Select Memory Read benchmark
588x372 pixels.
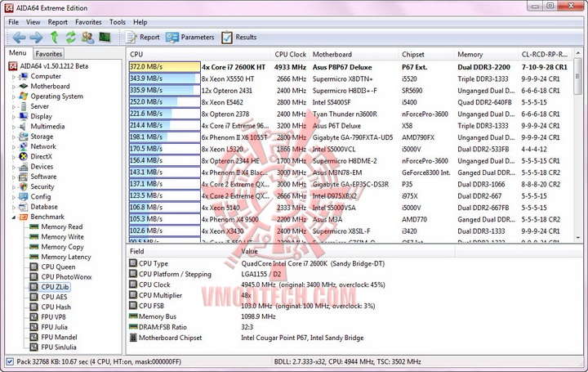[61, 226]
